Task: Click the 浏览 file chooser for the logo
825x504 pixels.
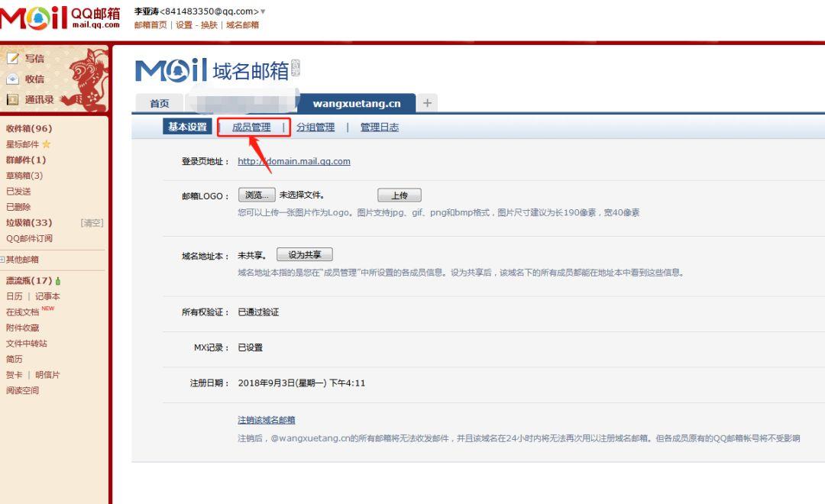Action: (x=256, y=195)
